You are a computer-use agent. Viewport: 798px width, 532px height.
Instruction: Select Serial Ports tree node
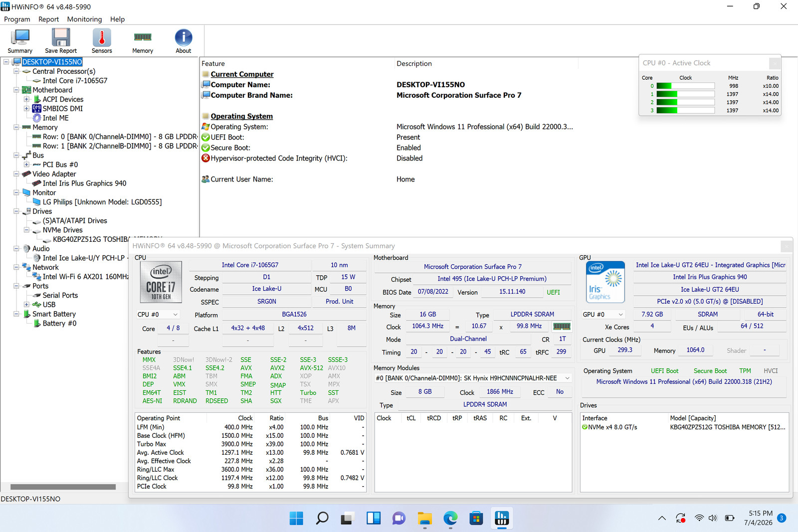tap(60, 296)
